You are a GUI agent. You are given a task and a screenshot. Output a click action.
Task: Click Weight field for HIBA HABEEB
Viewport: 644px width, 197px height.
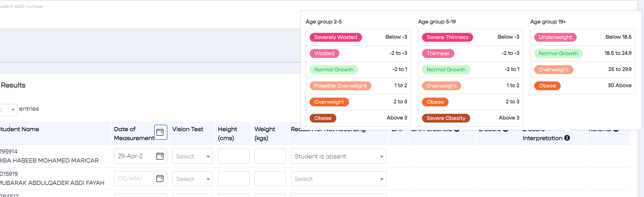point(270,156)
